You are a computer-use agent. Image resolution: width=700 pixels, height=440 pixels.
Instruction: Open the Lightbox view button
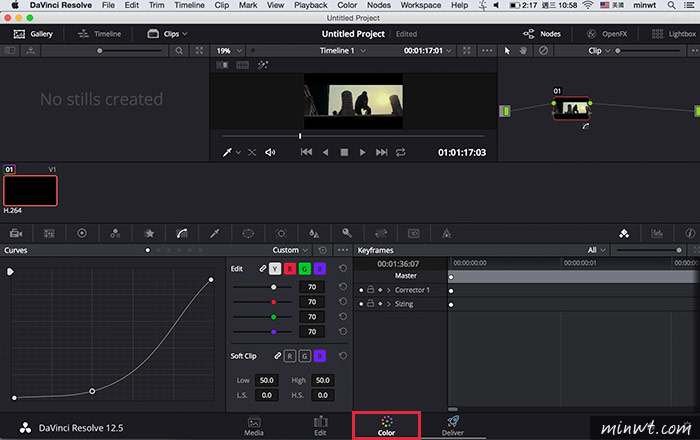click(x=673, y=34)
